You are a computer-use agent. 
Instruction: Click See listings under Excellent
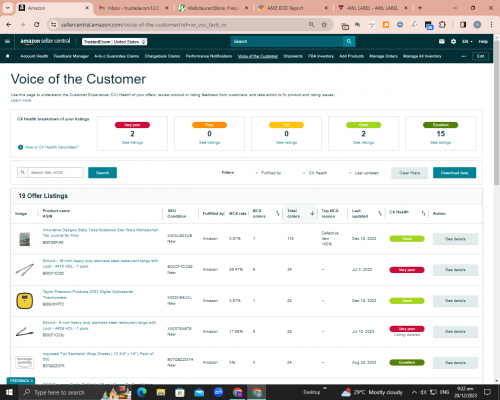(440, 143)
